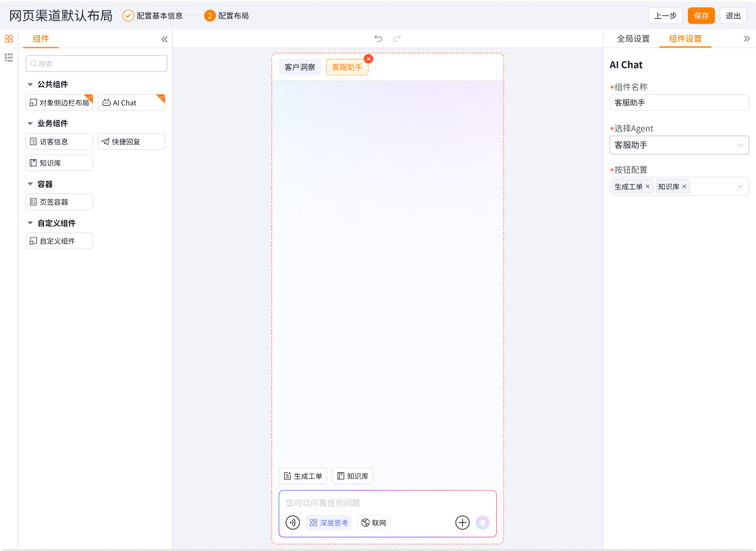Open the outline tree sidebar icon

9,57
